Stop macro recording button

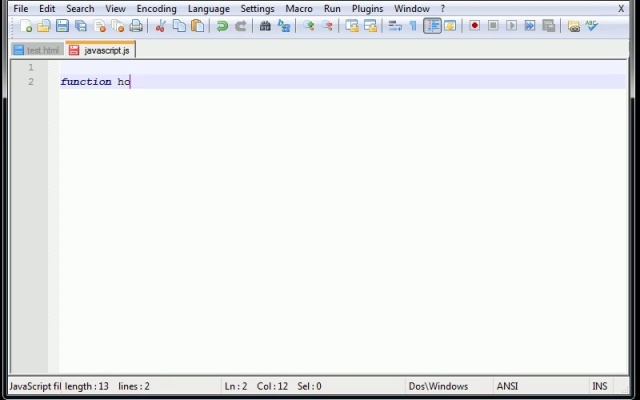(493, 26)
